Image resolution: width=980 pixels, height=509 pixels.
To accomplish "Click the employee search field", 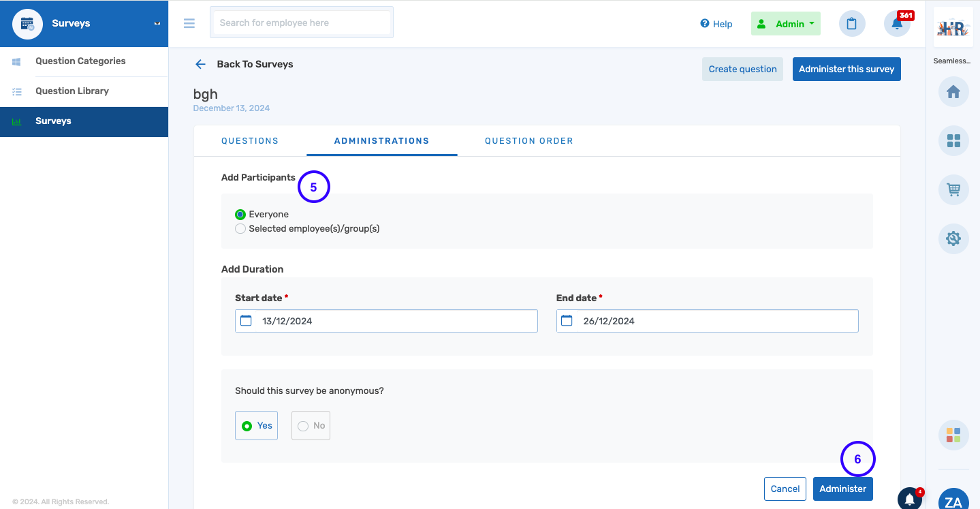I will pyautogui.click(x=302, y=23).
